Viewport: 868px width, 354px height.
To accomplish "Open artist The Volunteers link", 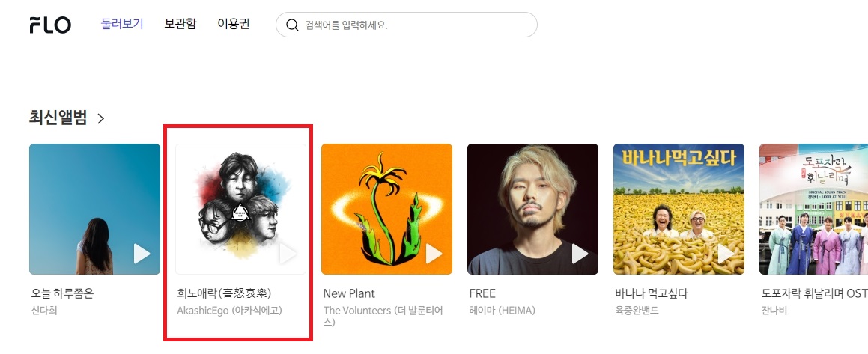I will [383, 316].
